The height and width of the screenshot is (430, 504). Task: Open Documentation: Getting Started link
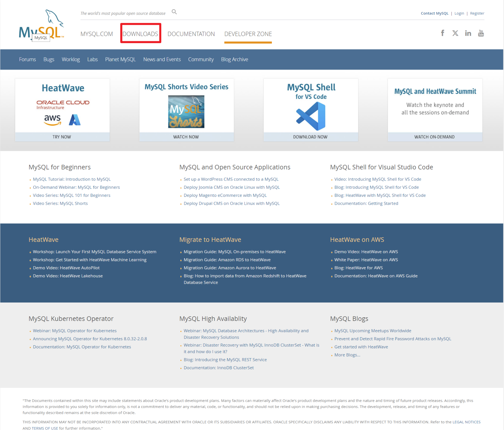pyautogui.click(x=366, y=204)
